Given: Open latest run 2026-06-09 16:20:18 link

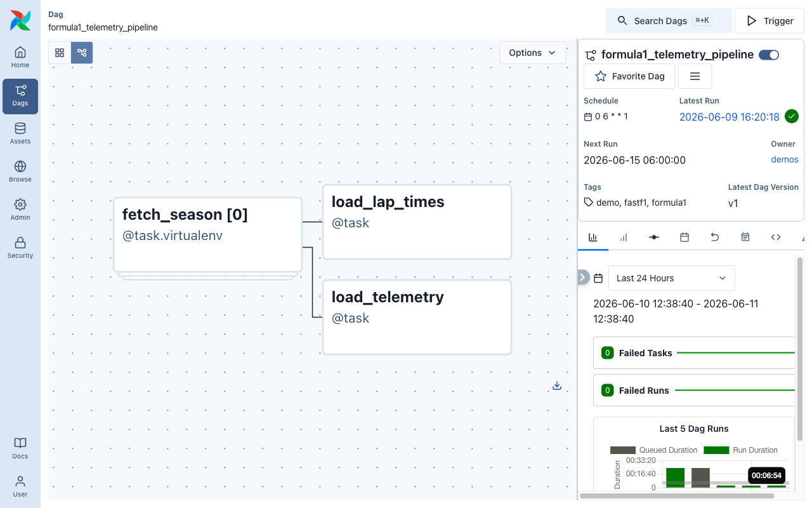Looking at the screenshot, I should click(730, 117).
